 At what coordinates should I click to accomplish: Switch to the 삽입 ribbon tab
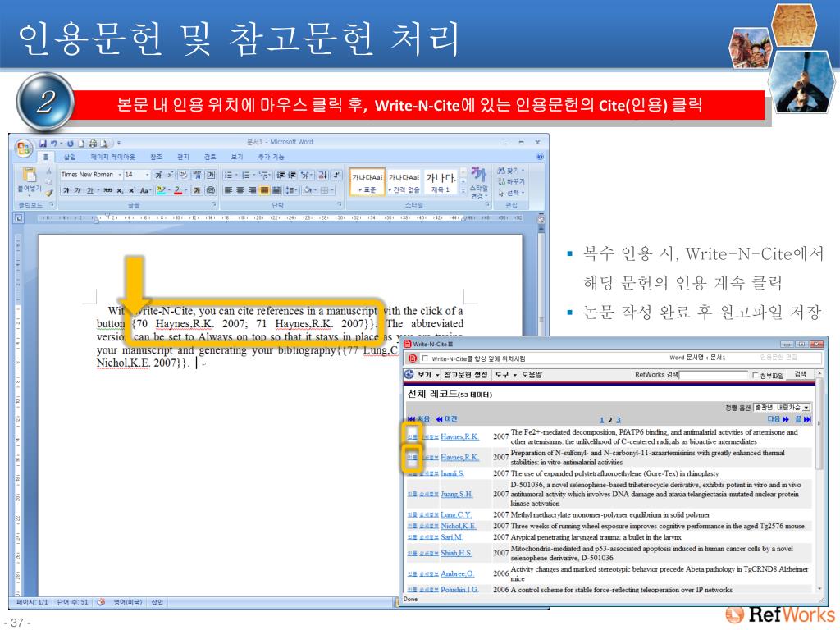[x=70, y=157]
